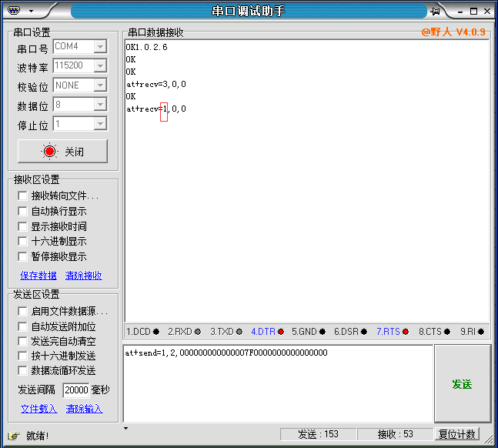Image resolution: width=498 pixels, height=448 pixels.
Task: Click the 文件载入 link
Action: tap(39, 409)
